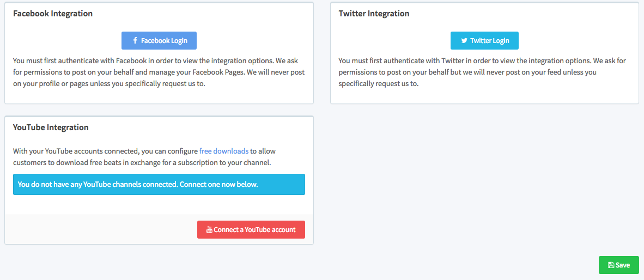The width and height of the screenshot is (644, 280).
Task: Save the integration settings
Action: pyautogui.click(x=619, y=265)
